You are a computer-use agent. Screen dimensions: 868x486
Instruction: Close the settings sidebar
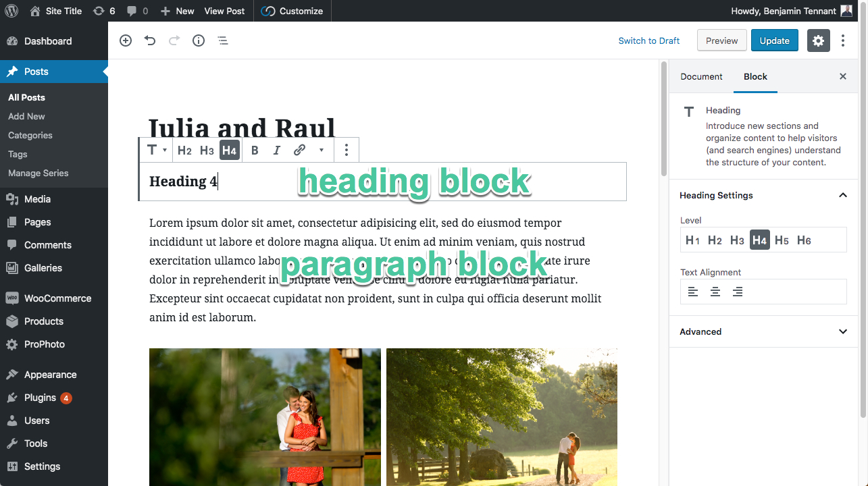843,76
